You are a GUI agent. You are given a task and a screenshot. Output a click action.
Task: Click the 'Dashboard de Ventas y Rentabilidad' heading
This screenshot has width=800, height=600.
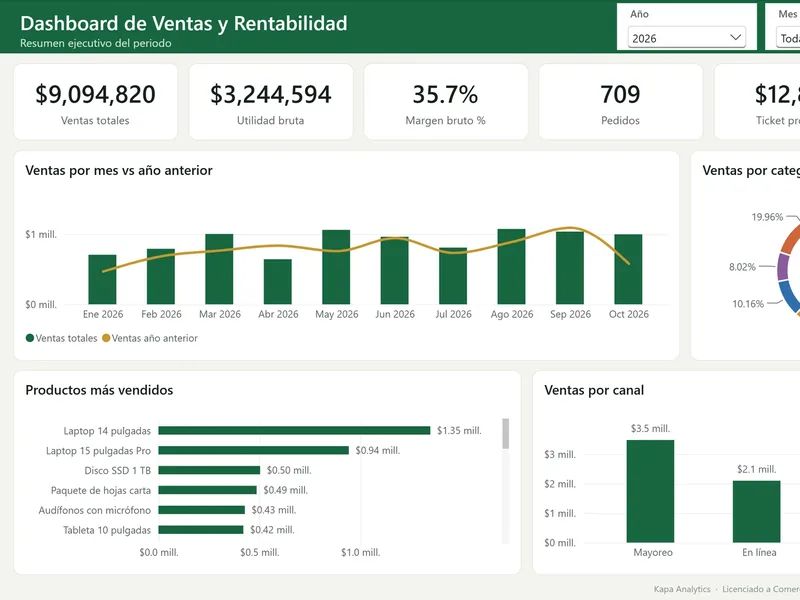click(184, 23)
